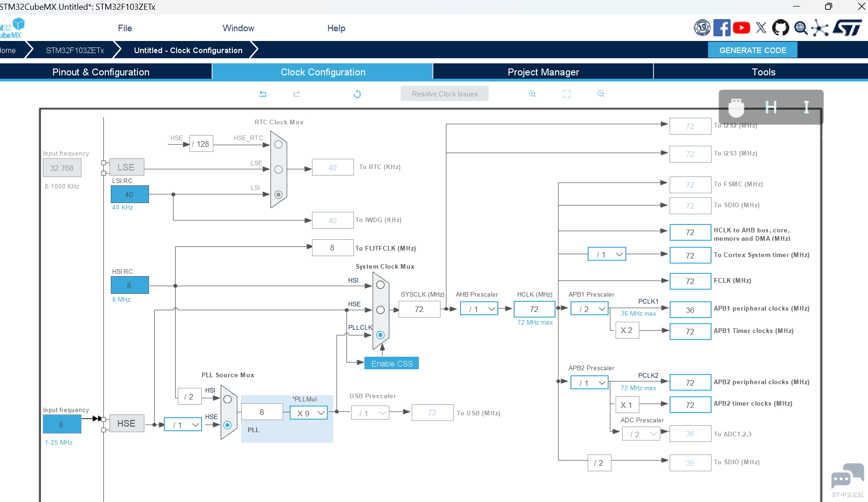Open the APB2 Prescaler dropdown
Viewport: 868px width, 502px height.
coord(590,383)
